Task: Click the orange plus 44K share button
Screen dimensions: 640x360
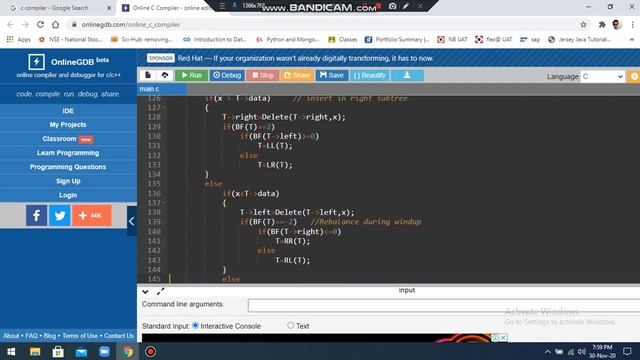Action: [x=92, y=215]
